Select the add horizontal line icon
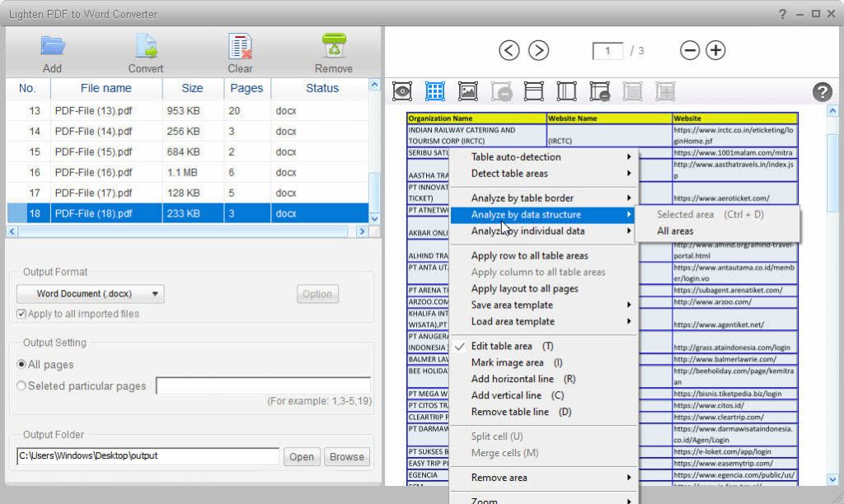Screen dimensions: 844x504 [x=533, y=91]
